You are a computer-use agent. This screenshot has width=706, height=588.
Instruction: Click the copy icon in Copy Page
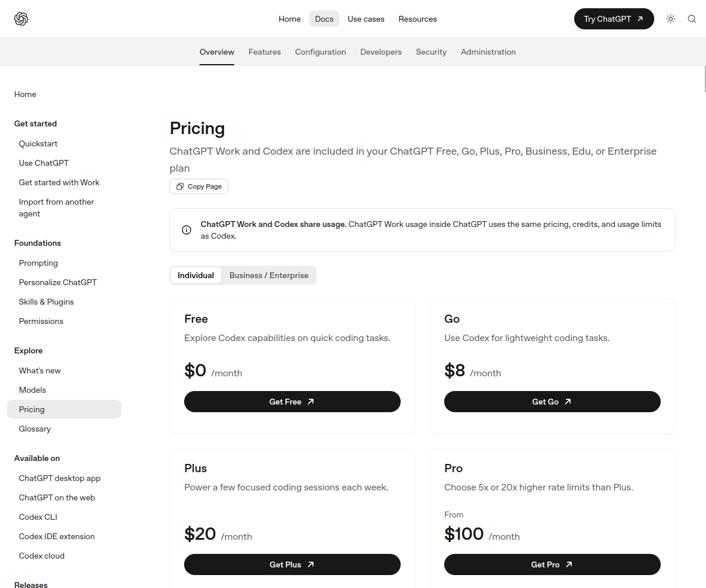click(x=180, y=186)
